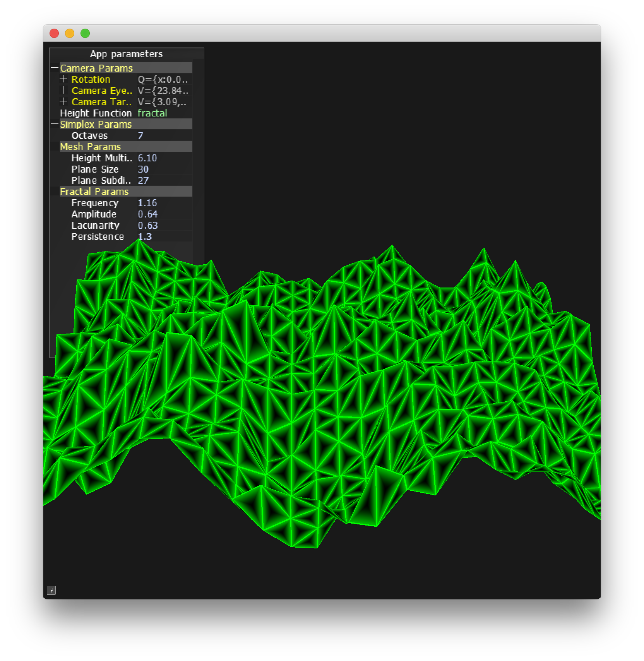The height and width of the screenshot is (661, 644).
Task: Expand the Rotation quaternion entry
Action: (x=63, y=79)
